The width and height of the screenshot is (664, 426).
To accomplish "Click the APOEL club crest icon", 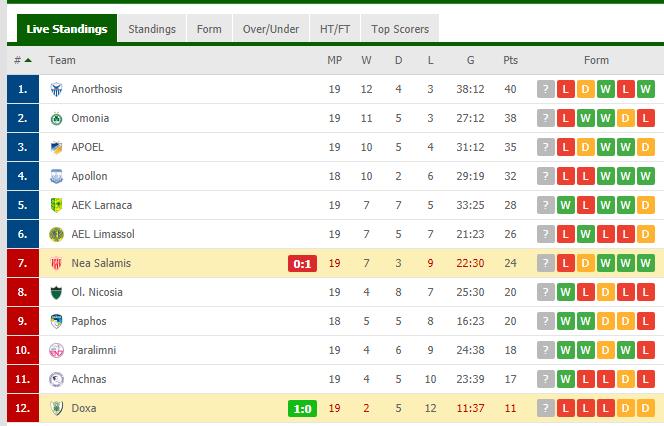I will (x=56, y=147).
